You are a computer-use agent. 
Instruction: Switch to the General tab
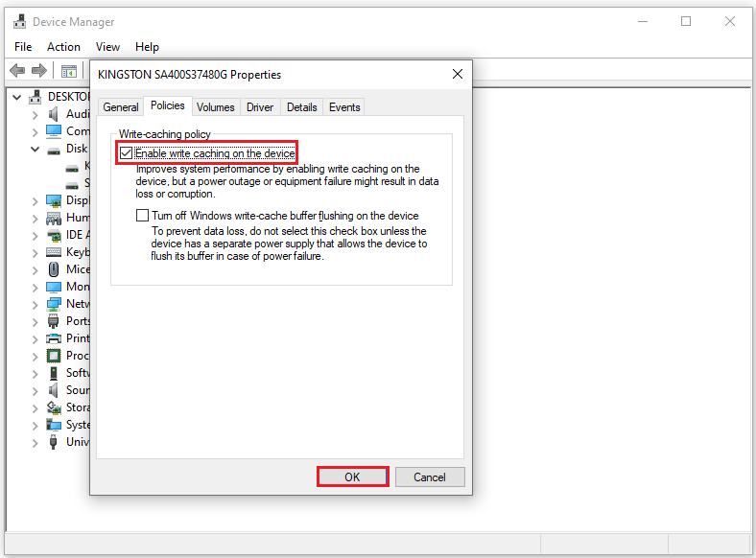pyautogui.click(x=121, y=107)
